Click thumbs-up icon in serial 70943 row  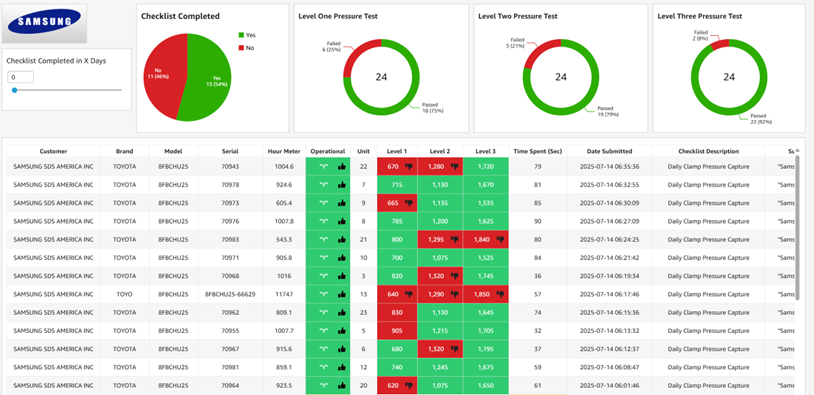(342, 167)
